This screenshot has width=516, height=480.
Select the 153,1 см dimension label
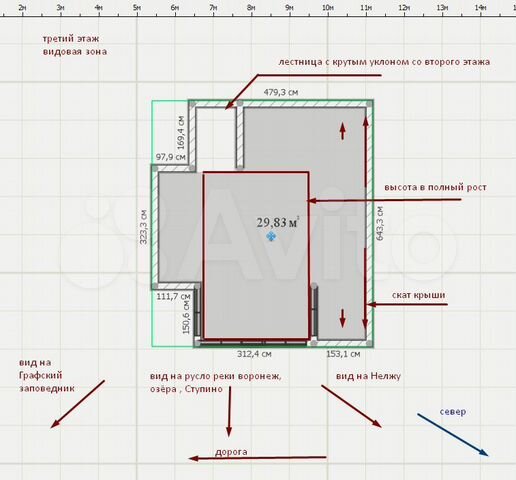click(343, 354)
